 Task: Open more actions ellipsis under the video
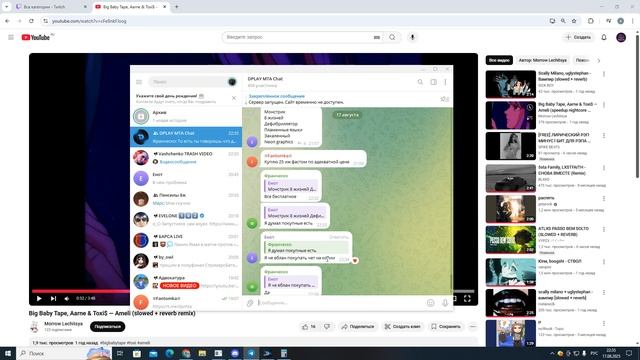[x=473, y=327]
